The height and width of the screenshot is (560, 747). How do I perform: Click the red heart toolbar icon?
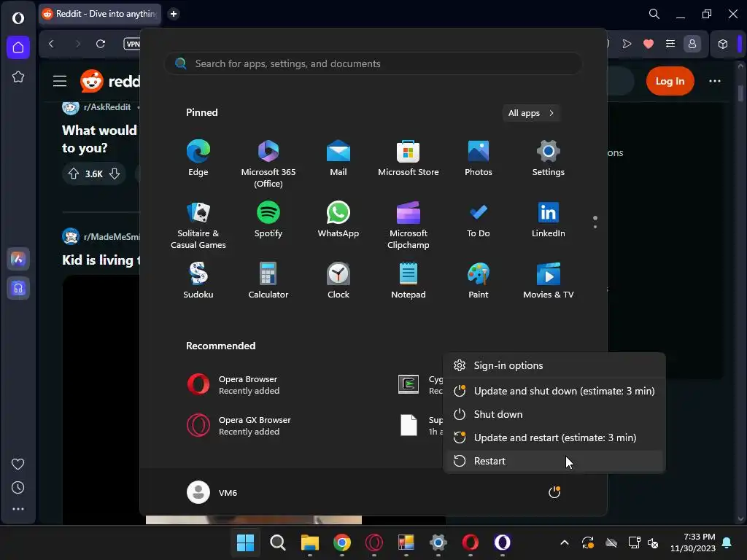tap(648, 44)
